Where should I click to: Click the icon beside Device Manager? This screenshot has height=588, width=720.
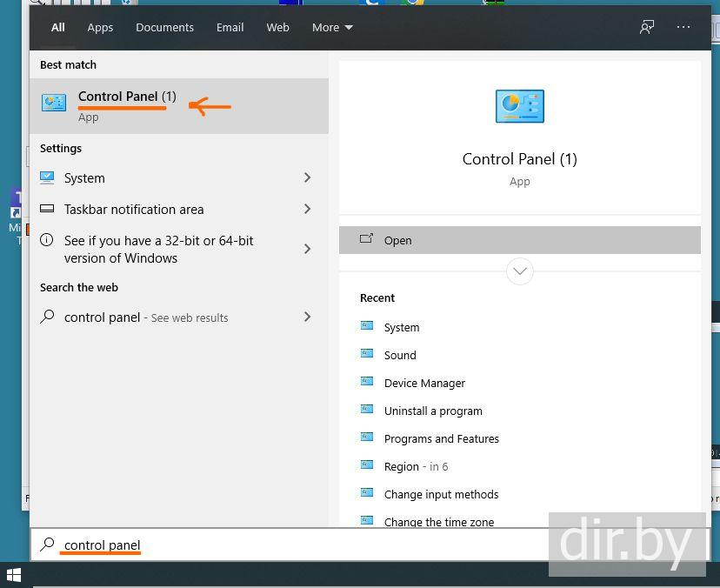367,381
